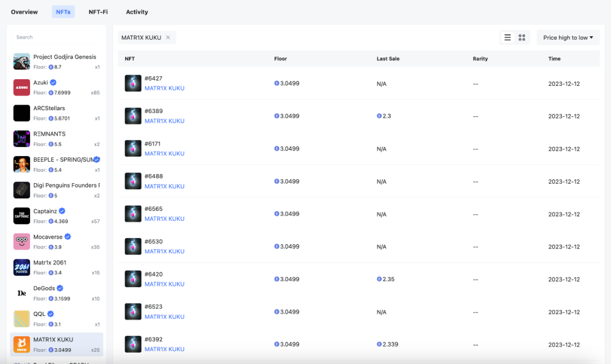
Task: Open the Price high to low dropdown
Action: click(x=568, y=37)
